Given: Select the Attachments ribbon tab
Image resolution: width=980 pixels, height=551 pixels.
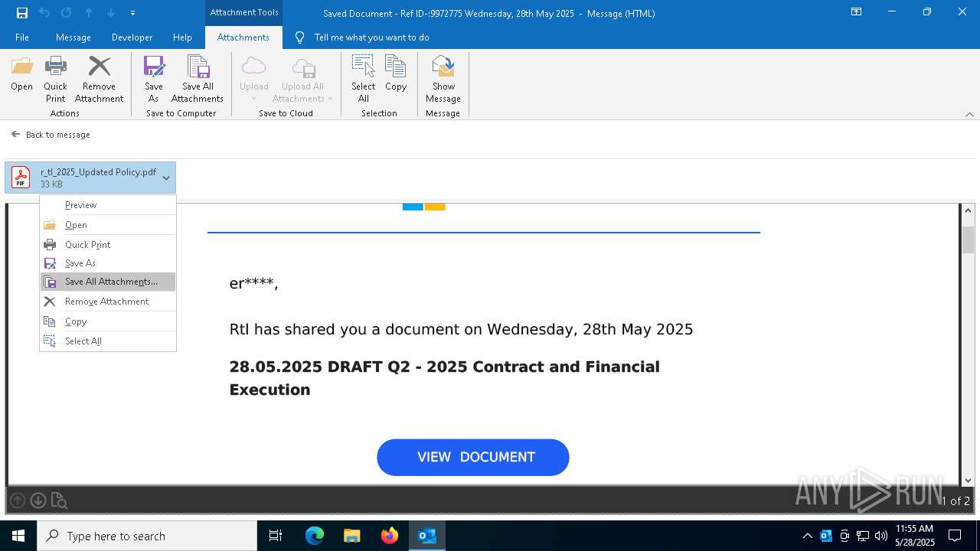Looking at the screenshot, I should (x=243, y=37).
